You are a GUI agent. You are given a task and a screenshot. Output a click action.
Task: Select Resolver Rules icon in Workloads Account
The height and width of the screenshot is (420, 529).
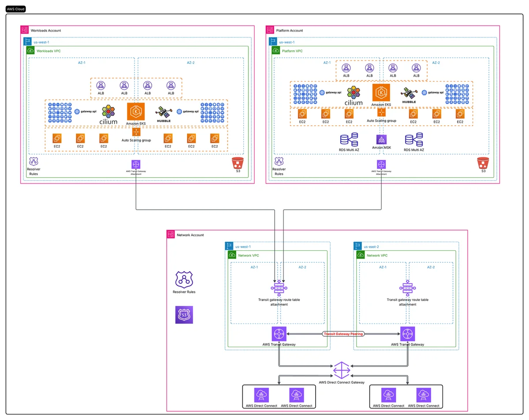click(34, 162)
